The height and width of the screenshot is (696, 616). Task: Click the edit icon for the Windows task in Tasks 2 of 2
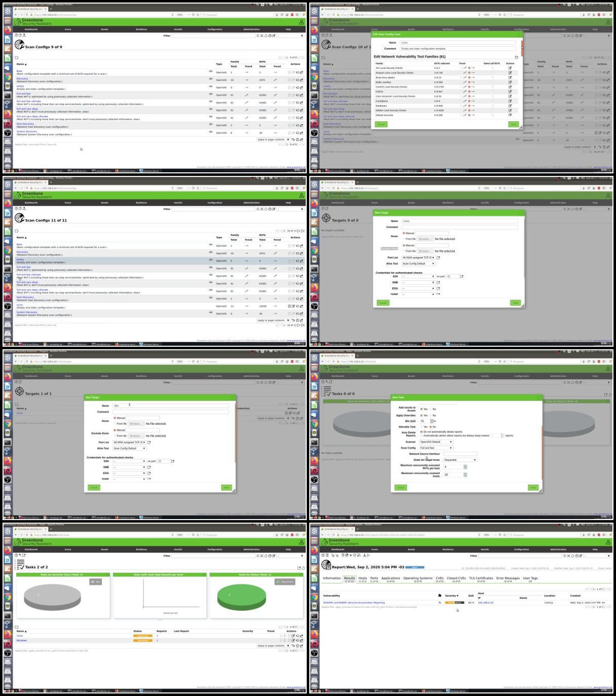(293, 641)
